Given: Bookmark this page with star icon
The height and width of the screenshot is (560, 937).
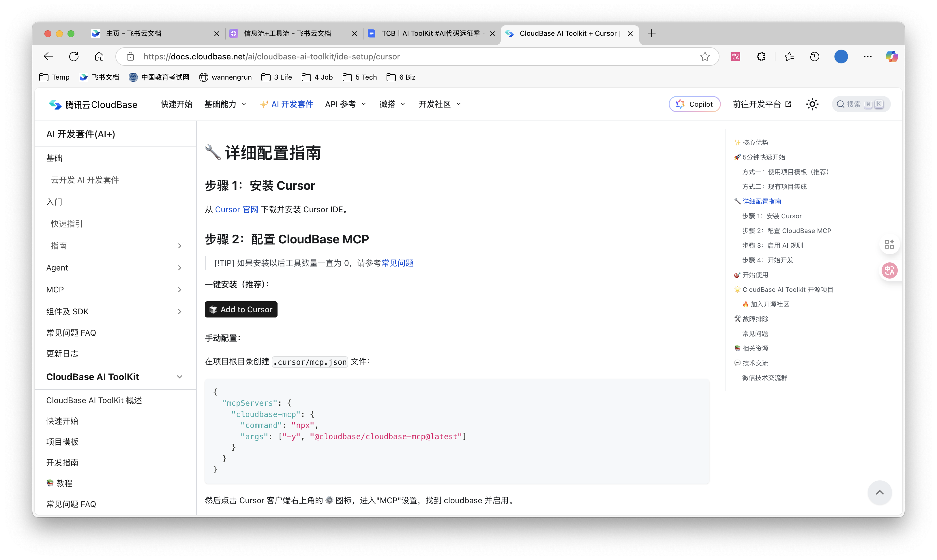Looking at the screenshot, I should 704,57.
